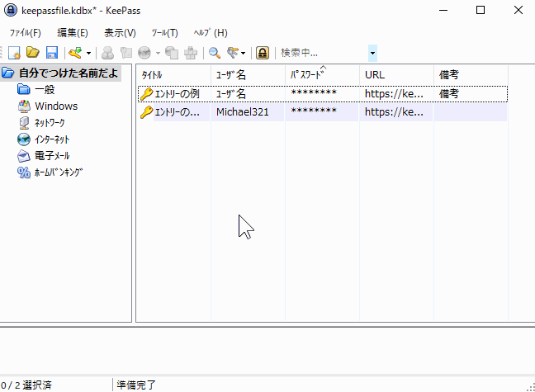Click the ユーザ名 cell in first entry
The height and width of the screenshot is (392, 535).
tap(231, 94)
